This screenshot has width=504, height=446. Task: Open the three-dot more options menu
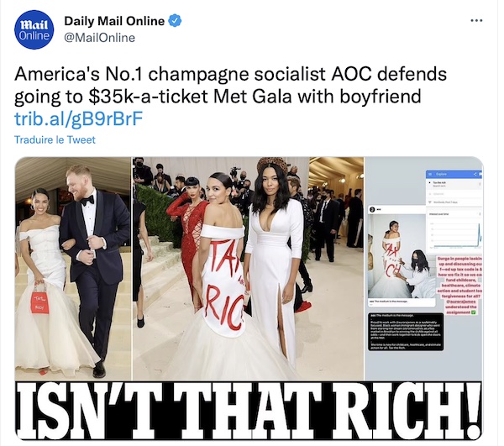pos(476,20)
